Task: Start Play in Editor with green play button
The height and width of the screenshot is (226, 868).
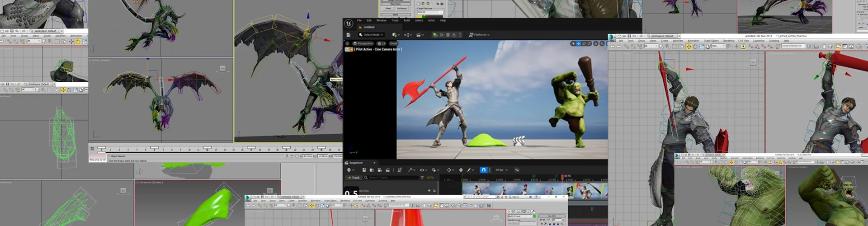Action: coord(435,35)
